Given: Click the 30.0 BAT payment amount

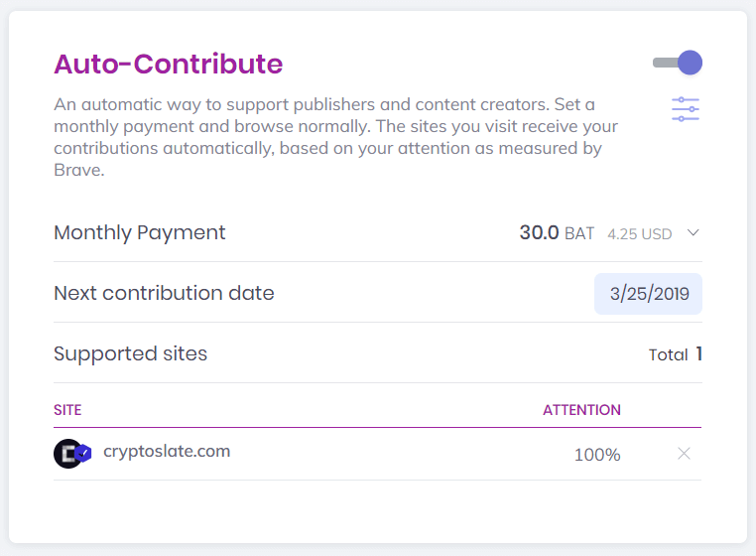Looking at the screenshot, I should point(556,233).
